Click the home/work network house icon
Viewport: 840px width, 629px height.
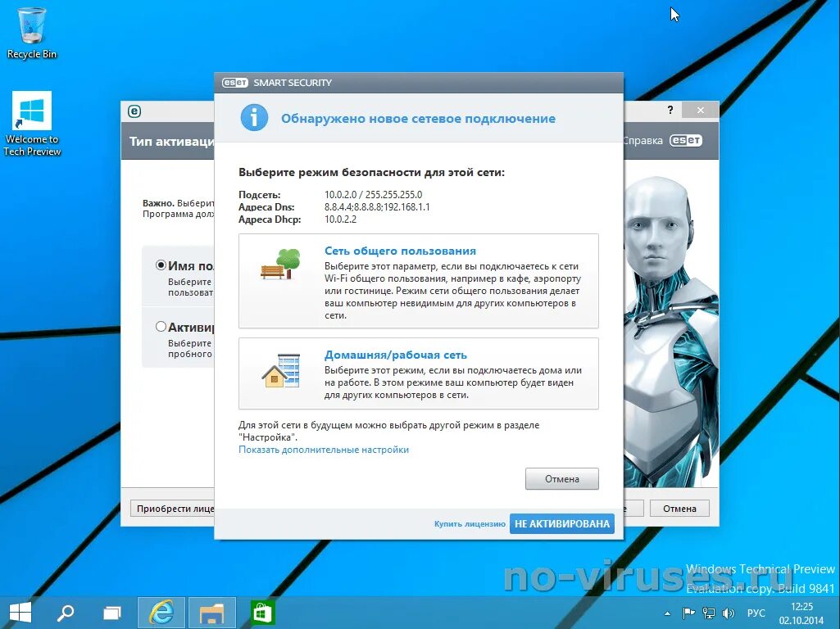[x=281, y=370]
